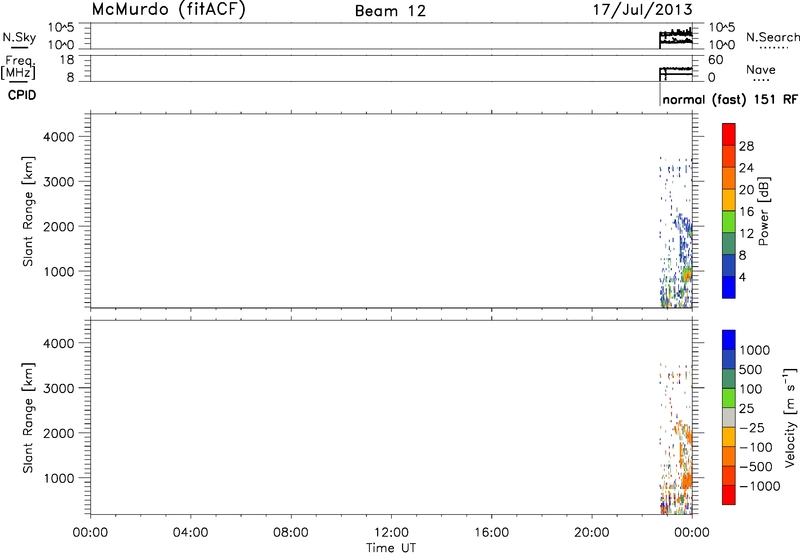
Task: Click the orange high-power echo patch in power panel
Action: [687, 274]
